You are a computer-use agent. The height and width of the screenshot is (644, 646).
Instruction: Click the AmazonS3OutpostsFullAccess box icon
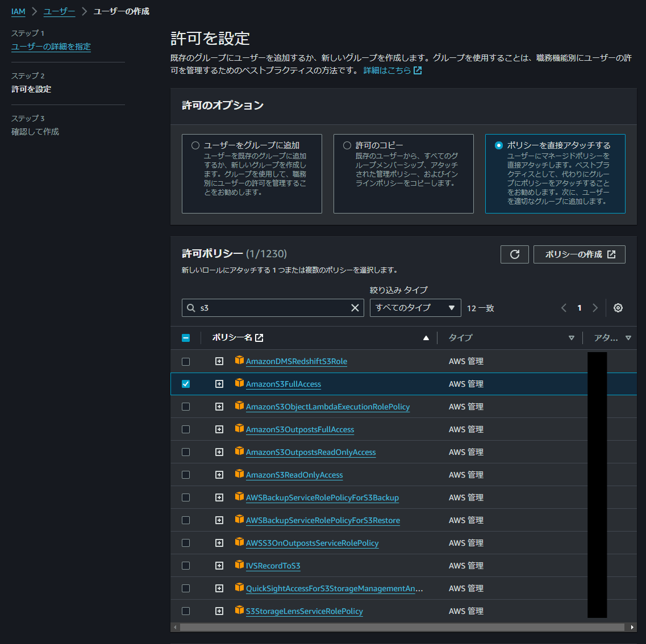239,428
